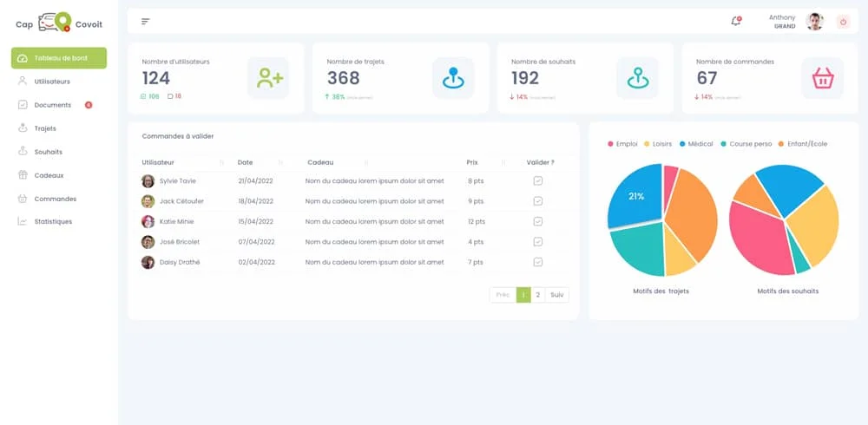Click the Utilisateurs sidebar person icon
The height and width of the screenshot is (425, 868).
click(x=23, y=81)
